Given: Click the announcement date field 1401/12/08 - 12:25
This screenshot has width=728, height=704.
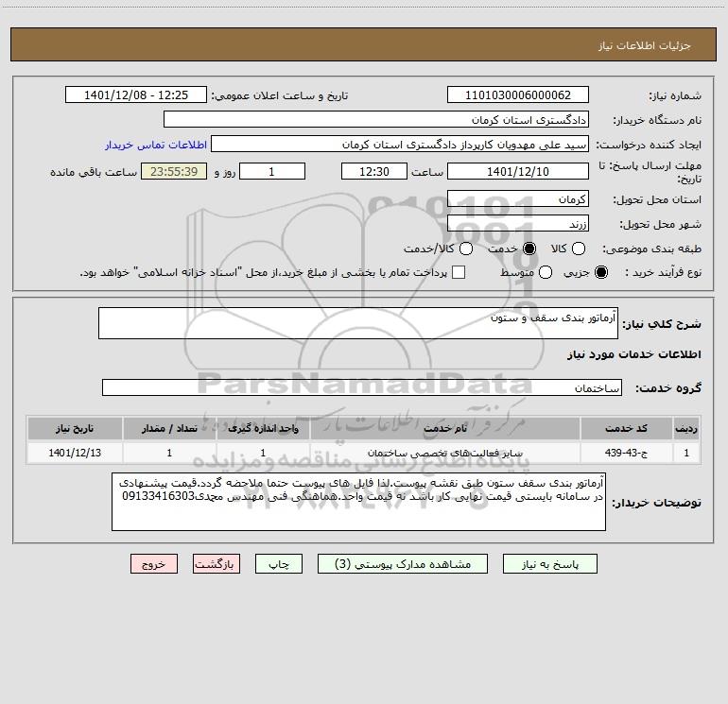Looking at the screenshot, I should pyautogui.click(x=136, y=94).
